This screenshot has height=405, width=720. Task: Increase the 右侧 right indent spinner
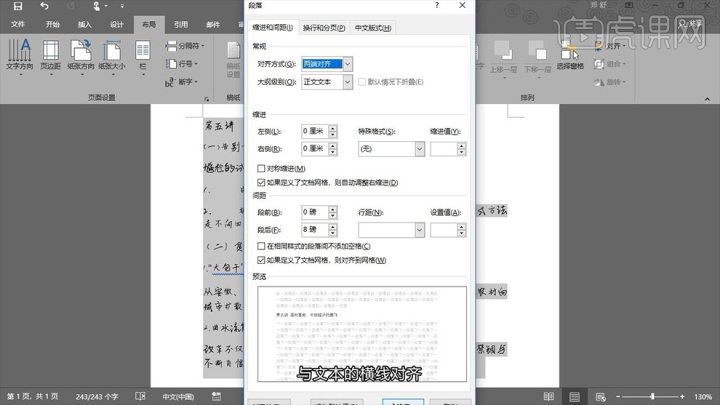(x=333, y=146)
